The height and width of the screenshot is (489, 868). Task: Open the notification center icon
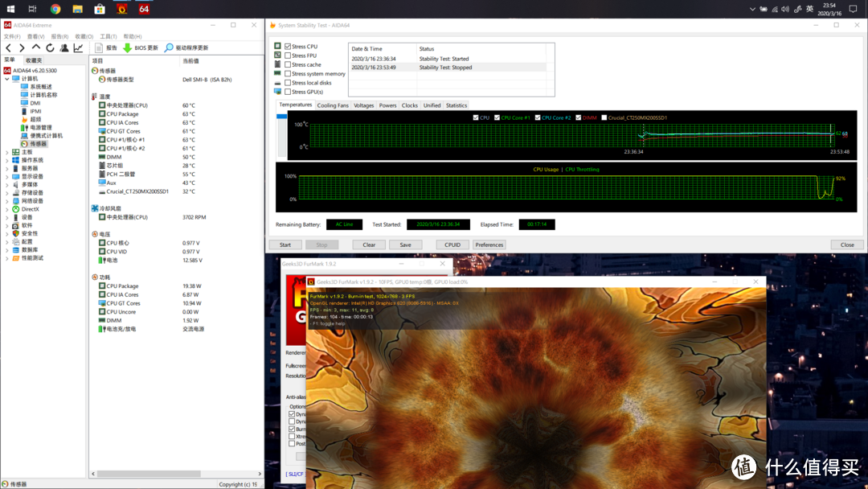[x=853, y=9]
